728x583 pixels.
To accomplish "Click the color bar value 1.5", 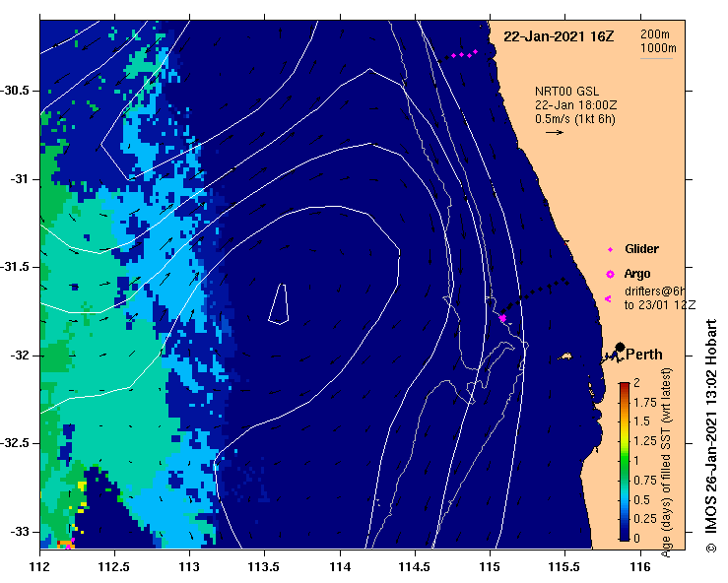I will (x=641, y=421).
